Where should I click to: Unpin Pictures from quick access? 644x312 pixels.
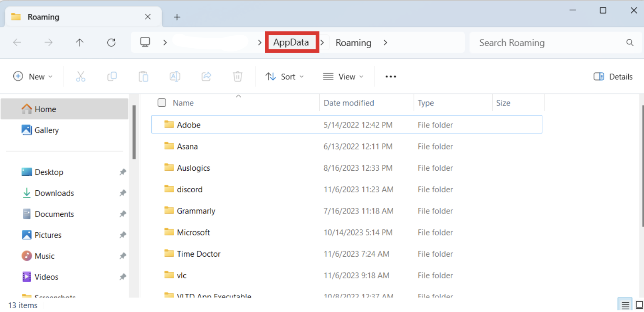[x=123, y=235]
